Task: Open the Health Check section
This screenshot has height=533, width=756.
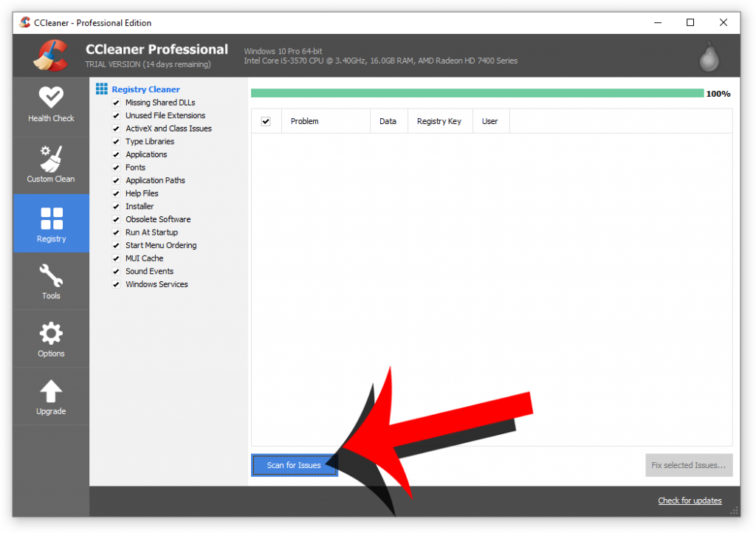Action: [x=51, y=106]
